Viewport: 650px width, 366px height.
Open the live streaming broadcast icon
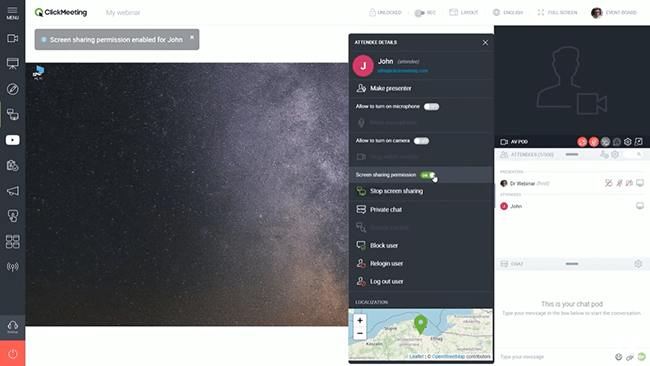(x=12, y=267)
